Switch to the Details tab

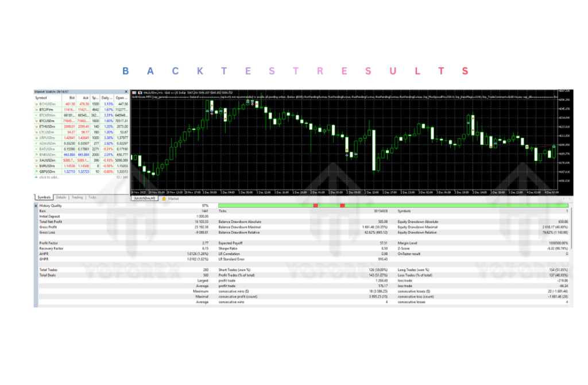pos(61,198)
